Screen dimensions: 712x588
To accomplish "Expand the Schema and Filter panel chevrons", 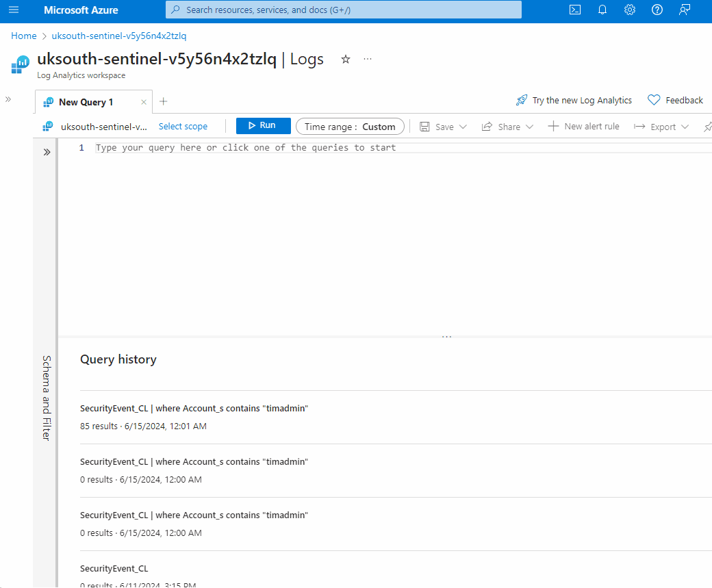I will (47, 152).
